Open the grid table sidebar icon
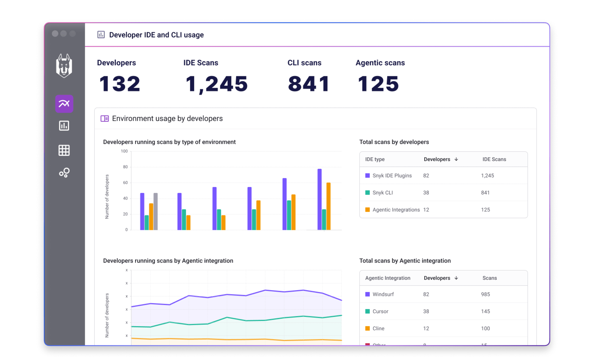This screenshot has height=364, width=594. (64, 150)
